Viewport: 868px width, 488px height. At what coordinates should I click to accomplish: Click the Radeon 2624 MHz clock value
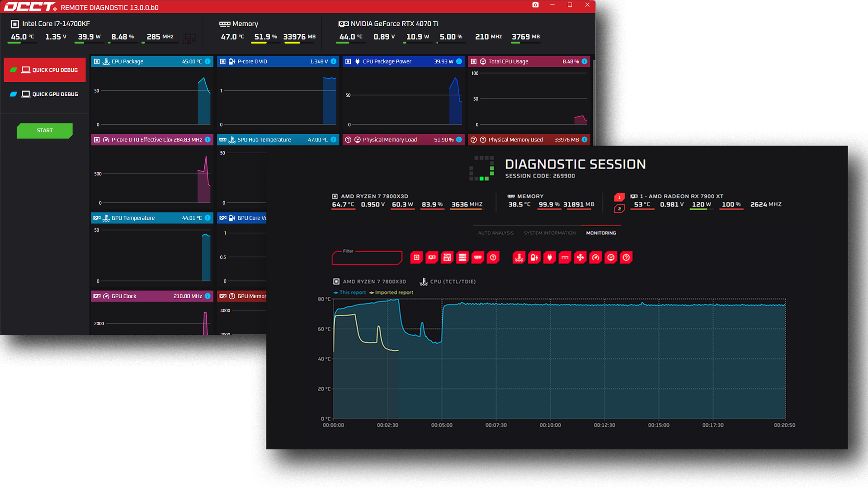point(766,204)
